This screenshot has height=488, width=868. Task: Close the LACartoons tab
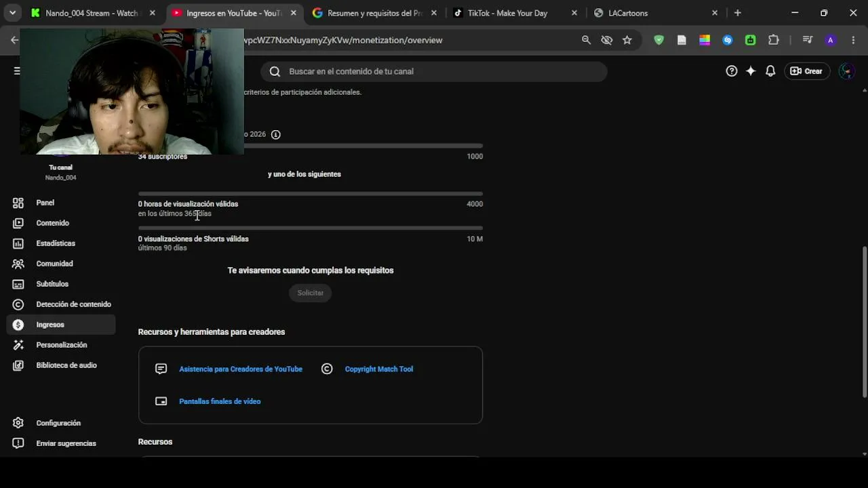click(715, 13)
